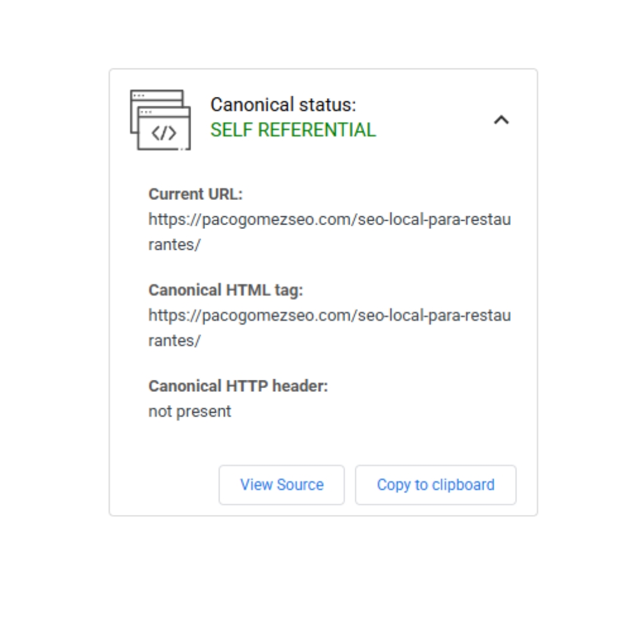Screen dimensions: 644x644
Task: Click the green SELF REFERENTIAL status
Action: pos(293,130)
